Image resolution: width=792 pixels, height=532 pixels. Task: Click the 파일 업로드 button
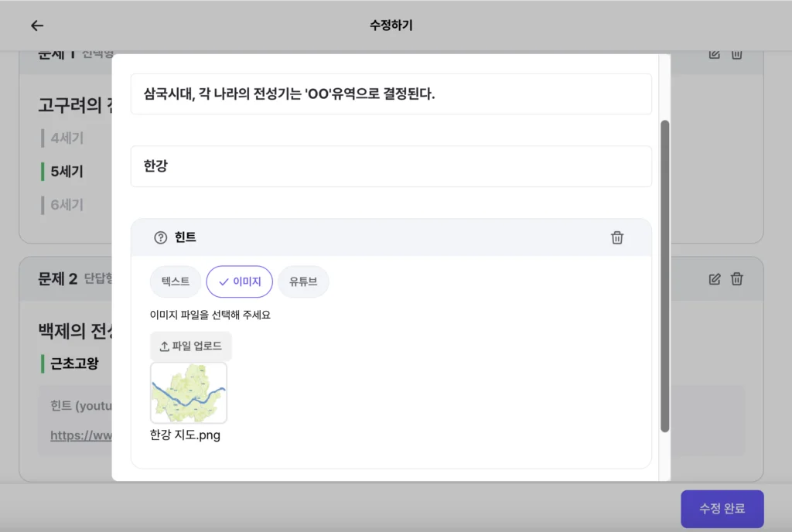[x=191, y=346]
